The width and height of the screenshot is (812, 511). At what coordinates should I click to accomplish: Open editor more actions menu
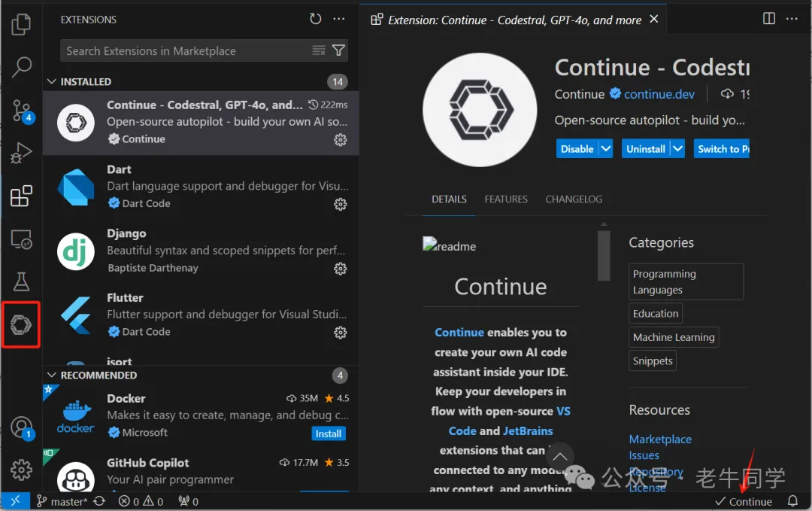[792, 19]
